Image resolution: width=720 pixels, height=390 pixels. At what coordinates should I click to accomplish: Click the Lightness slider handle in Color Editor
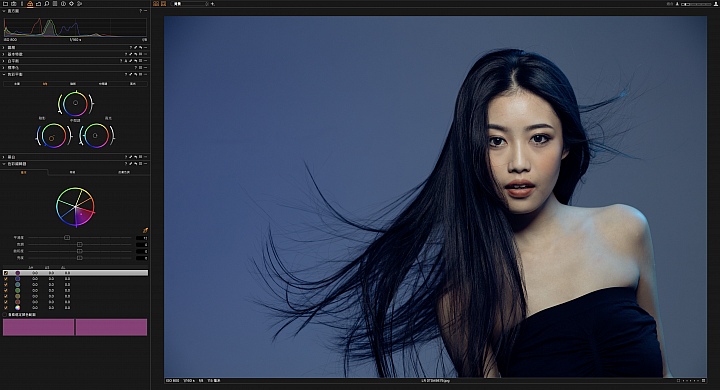(x=79, y=258)
